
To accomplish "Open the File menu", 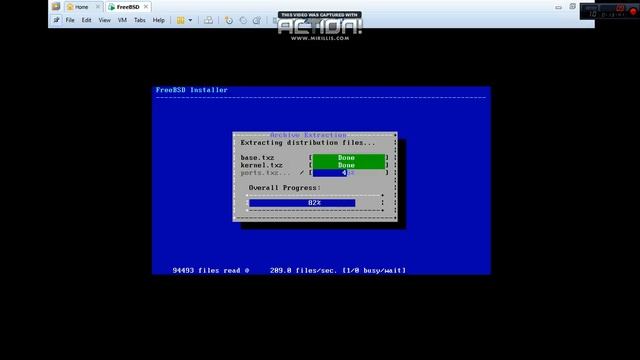I will point(70,20).
